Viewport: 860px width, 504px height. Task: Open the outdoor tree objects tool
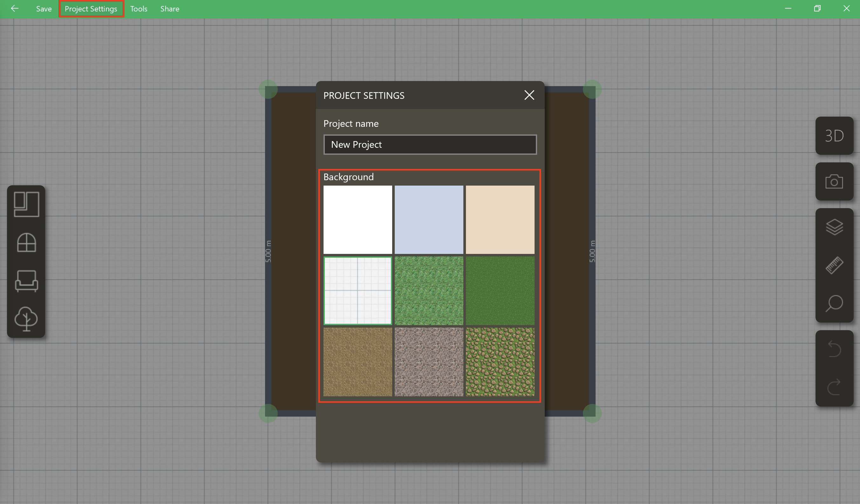pos(26,319)
